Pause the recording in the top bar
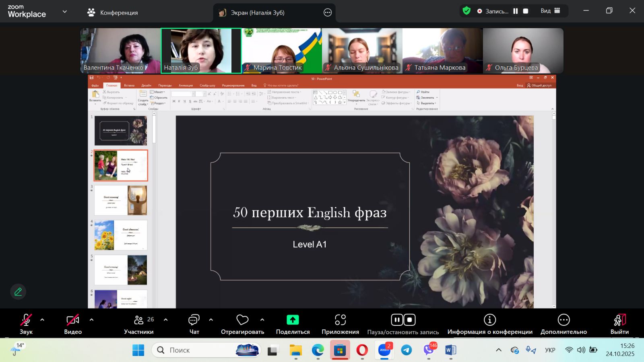 click(x=515, y=11)
